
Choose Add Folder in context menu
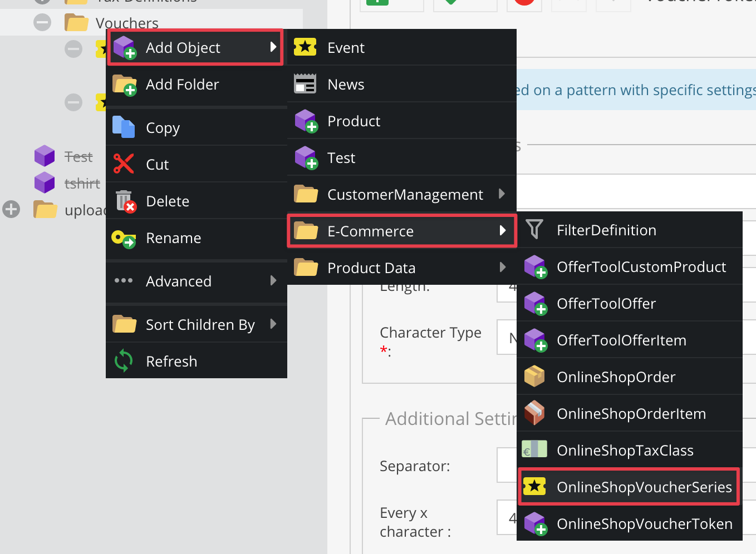tap(182, 85)
